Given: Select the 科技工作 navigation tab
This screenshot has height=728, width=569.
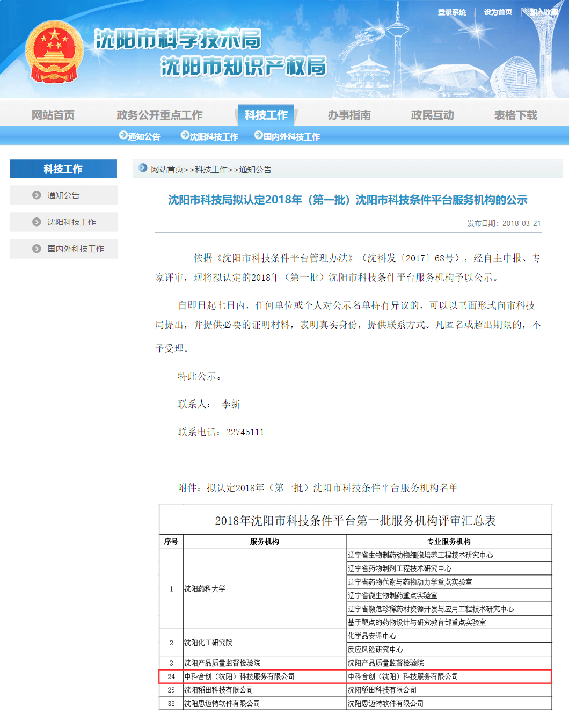Looking at the screenshot, I should (x=266, y=115).
